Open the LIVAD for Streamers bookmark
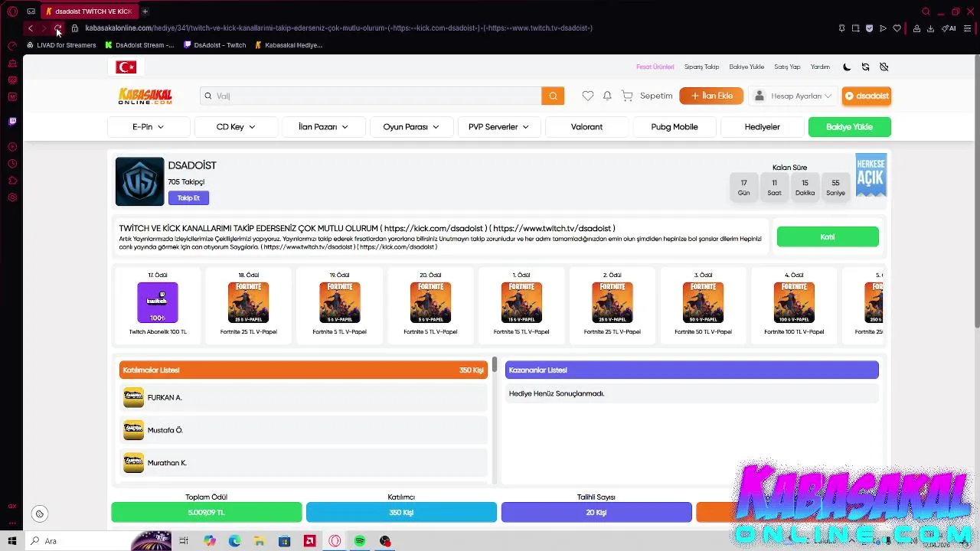Image resolution: width=980 pixels, height=551 pixels. [61, 45]
